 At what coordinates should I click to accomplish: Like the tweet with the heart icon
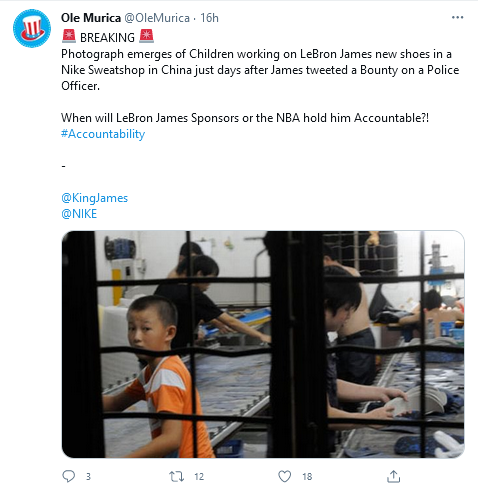[284, 476]
